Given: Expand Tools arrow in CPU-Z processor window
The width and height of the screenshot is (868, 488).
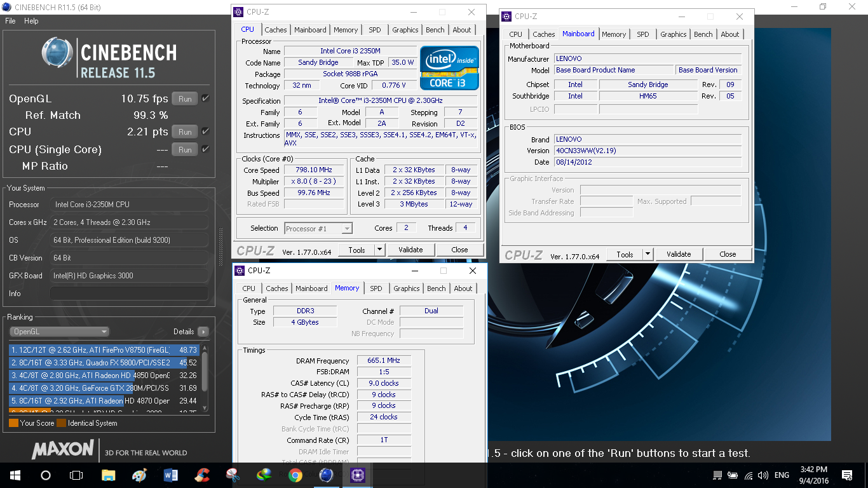Looking at the screenshot, I should [379, 250].
